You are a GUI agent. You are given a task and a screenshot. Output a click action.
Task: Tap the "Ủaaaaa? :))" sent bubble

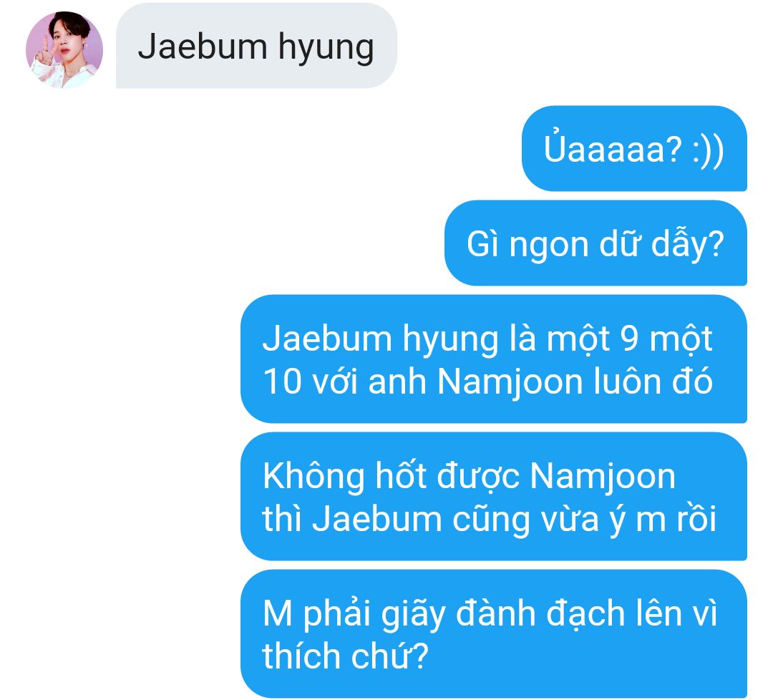click(x=634, y=148)
